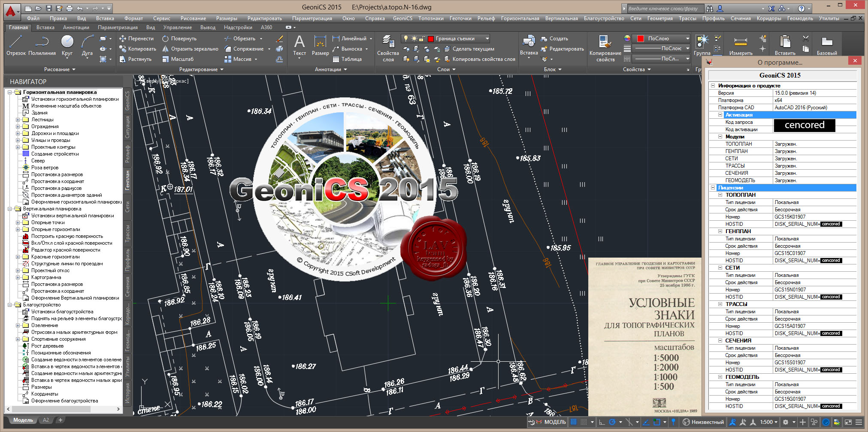Open the GeoniCS menu
The width and height of the screenshot is (868, 432).
point(402,18)
